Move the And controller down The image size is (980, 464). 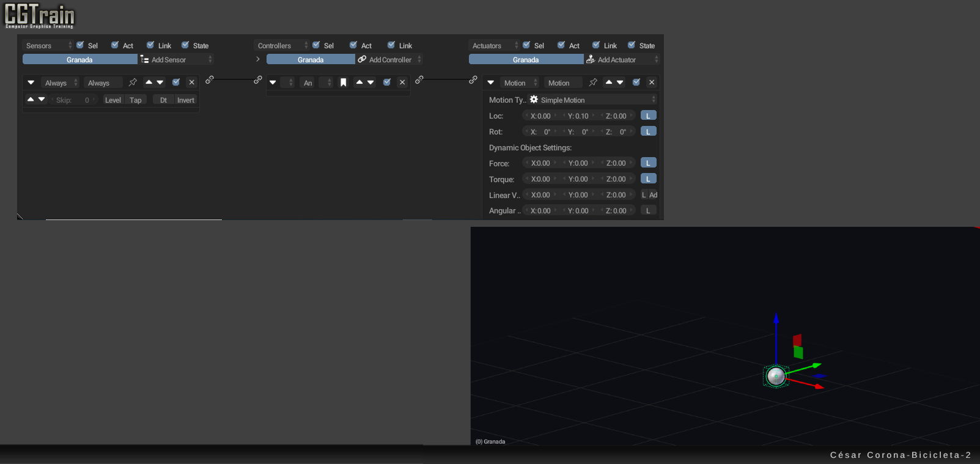[370, 83]
